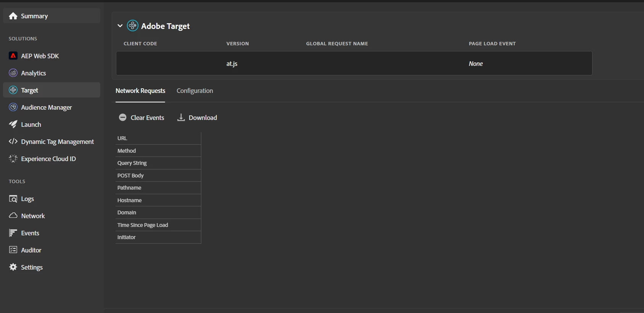Image resolution: width=644 pixels, height=313 pixels.
Task: Click the Clear Events minus icon
Action: tap(123, 118)
